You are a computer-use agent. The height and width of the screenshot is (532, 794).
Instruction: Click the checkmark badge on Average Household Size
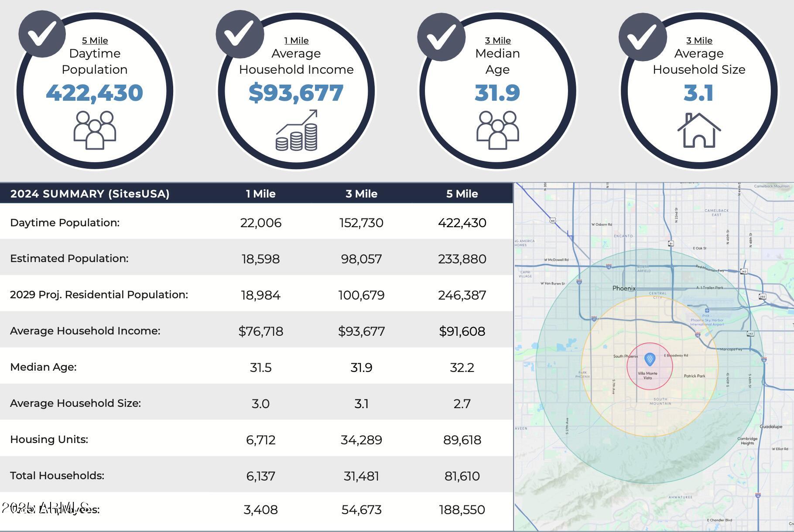click(x=642, y=37)
